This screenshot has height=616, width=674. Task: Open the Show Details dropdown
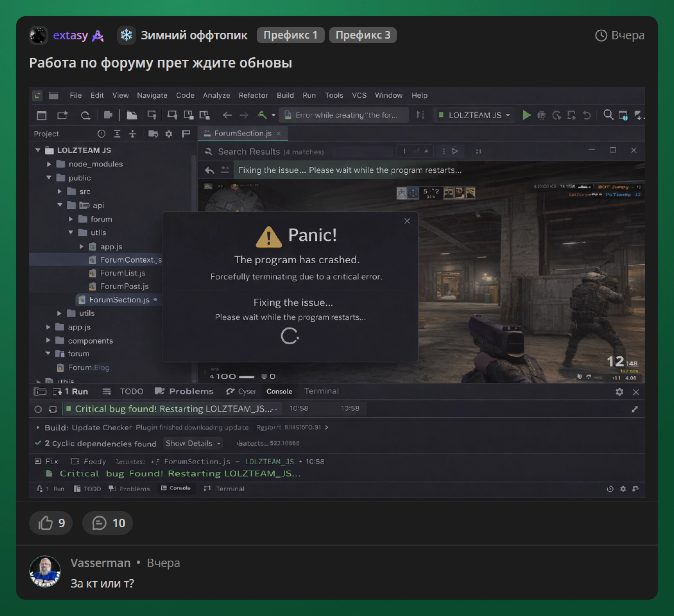(x=193, y=443)
